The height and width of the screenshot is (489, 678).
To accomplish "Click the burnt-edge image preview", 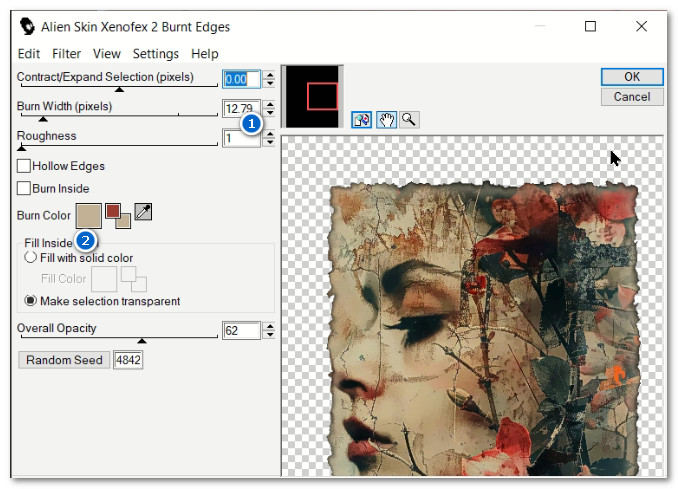I will click(472, 307).
